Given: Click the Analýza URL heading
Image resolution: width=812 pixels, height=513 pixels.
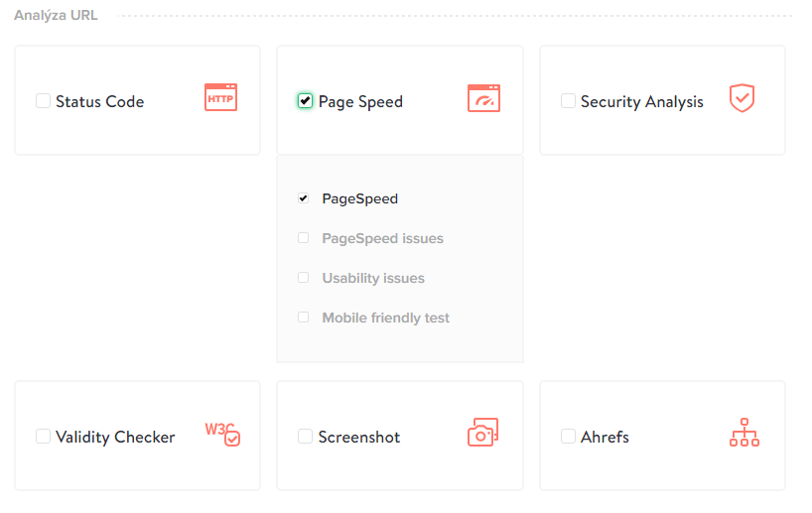Looking at the screenshot, I should pos(56,16).
